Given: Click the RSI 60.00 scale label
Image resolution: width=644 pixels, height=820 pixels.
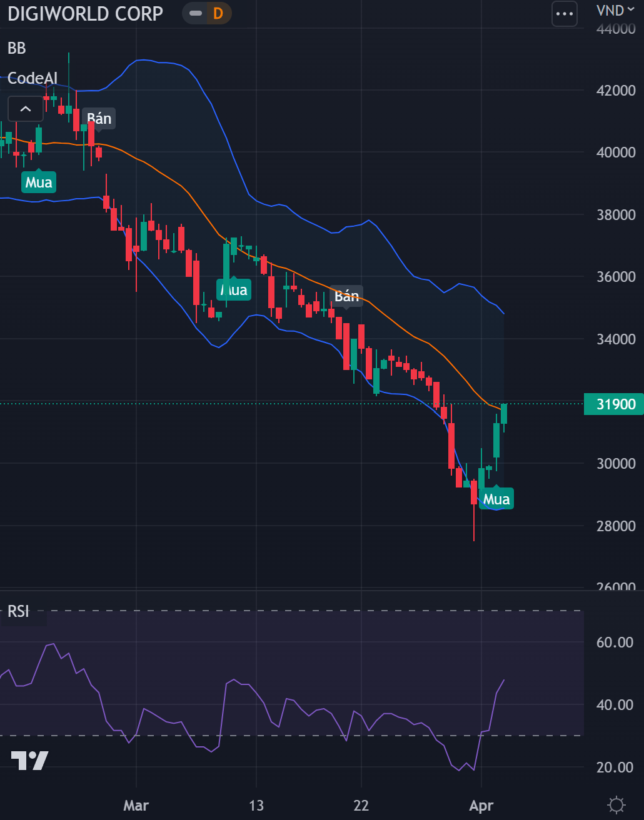Looking at the screenshot, I should [615, 642].
